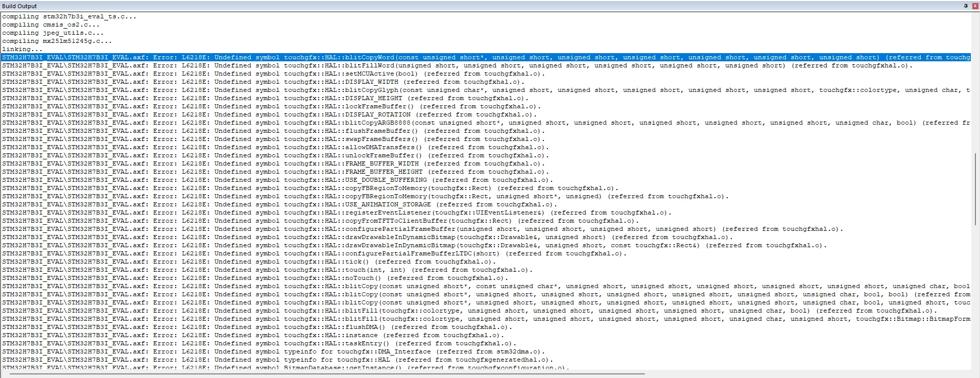Click the unlockFrameBuffer() error line
This screenshot has height=378, width=980.
(x=276, y=155)
